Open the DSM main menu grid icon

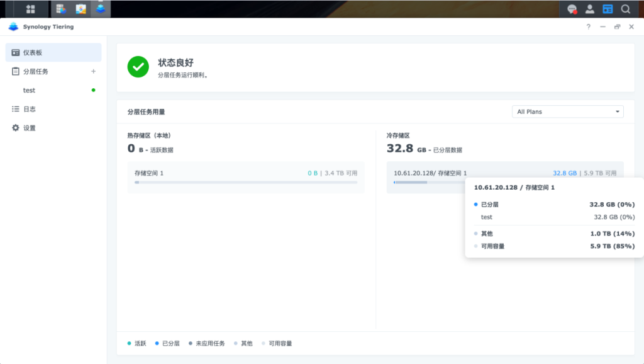tap(30, 9)
